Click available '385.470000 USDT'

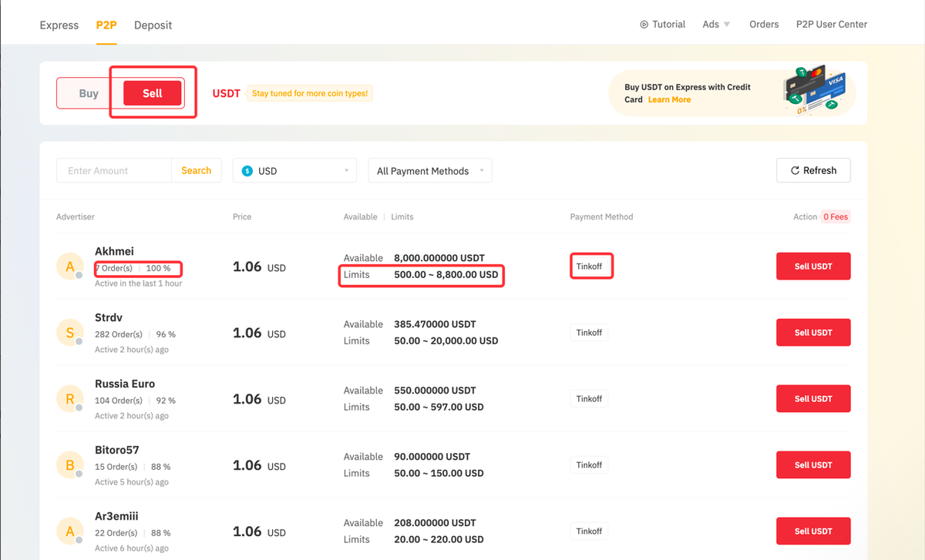point(435,324)
